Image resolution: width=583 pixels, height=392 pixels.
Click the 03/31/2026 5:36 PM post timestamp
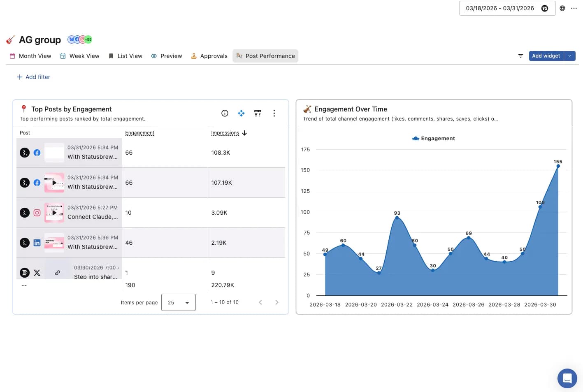pos(93,238)
